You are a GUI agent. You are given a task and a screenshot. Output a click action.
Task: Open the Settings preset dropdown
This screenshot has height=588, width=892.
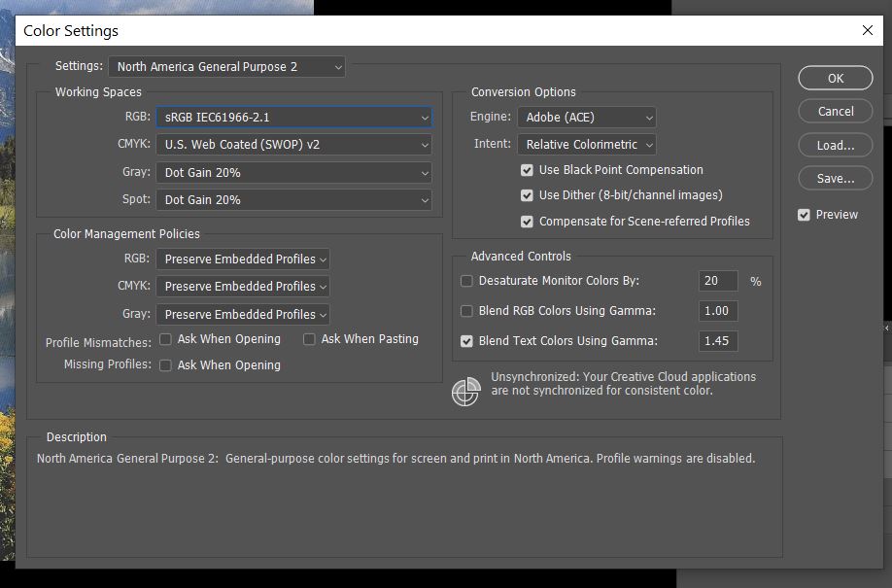click(226, 67)
